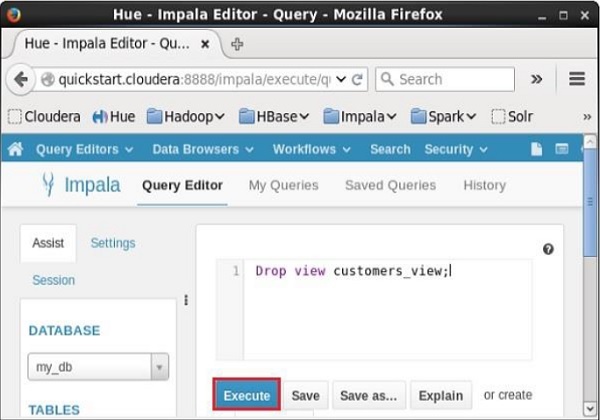The image size is (600, 420).
Task: Click the document icon in Hue navbar
Action: coord(537,149)
